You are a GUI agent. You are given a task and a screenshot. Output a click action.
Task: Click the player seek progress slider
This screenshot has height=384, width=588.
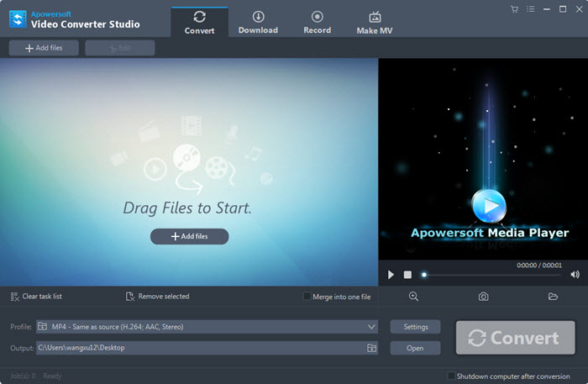click(496, 275)
